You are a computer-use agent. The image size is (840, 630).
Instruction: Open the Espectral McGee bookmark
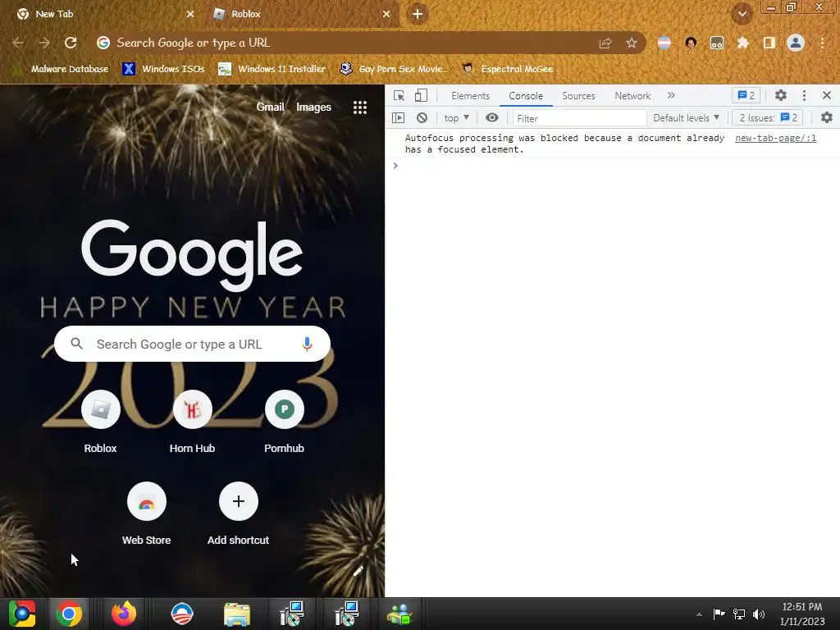(x=507, y=69)
